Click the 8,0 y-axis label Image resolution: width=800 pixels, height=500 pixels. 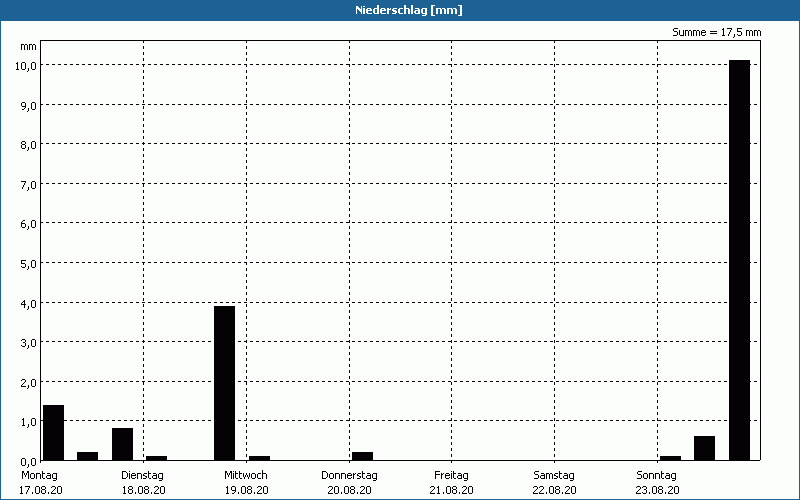pyautogui.click(x=28, y=144)
